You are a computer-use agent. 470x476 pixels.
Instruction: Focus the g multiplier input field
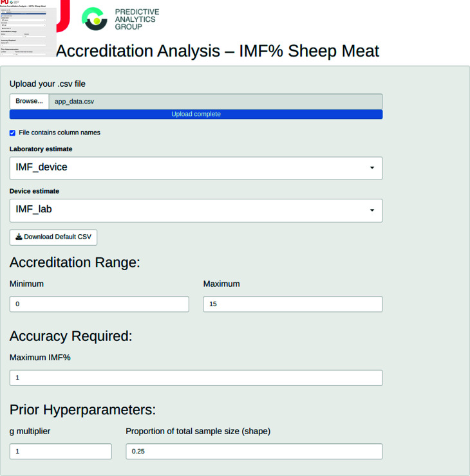tap(61, 452)
